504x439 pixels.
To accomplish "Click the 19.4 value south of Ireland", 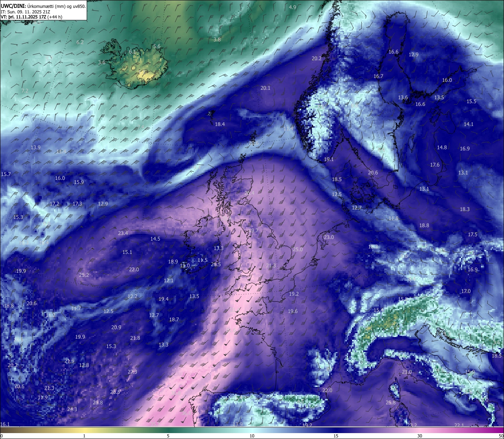I will 163,299.
